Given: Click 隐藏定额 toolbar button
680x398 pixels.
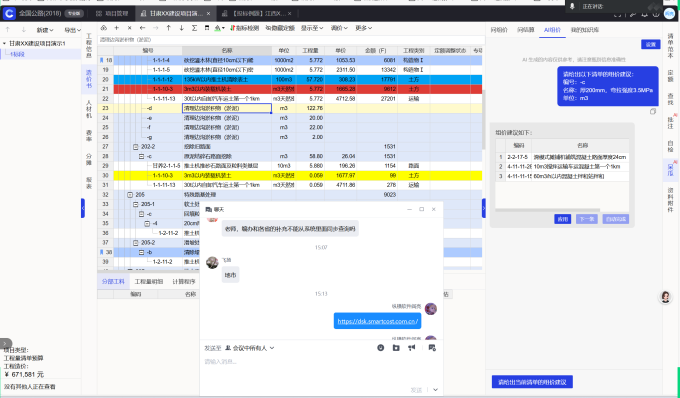Looking at the screenshot, I should (x=280, y=28).
